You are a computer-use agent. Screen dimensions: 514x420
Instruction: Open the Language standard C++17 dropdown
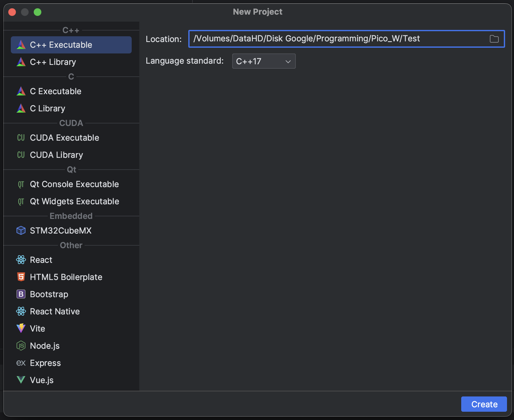[264, 61]
